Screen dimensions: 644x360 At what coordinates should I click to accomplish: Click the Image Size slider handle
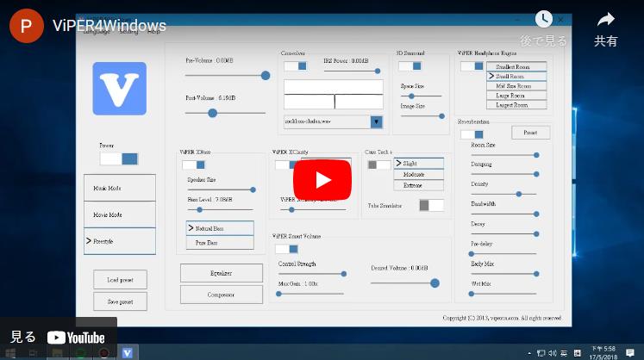(441, 116)
